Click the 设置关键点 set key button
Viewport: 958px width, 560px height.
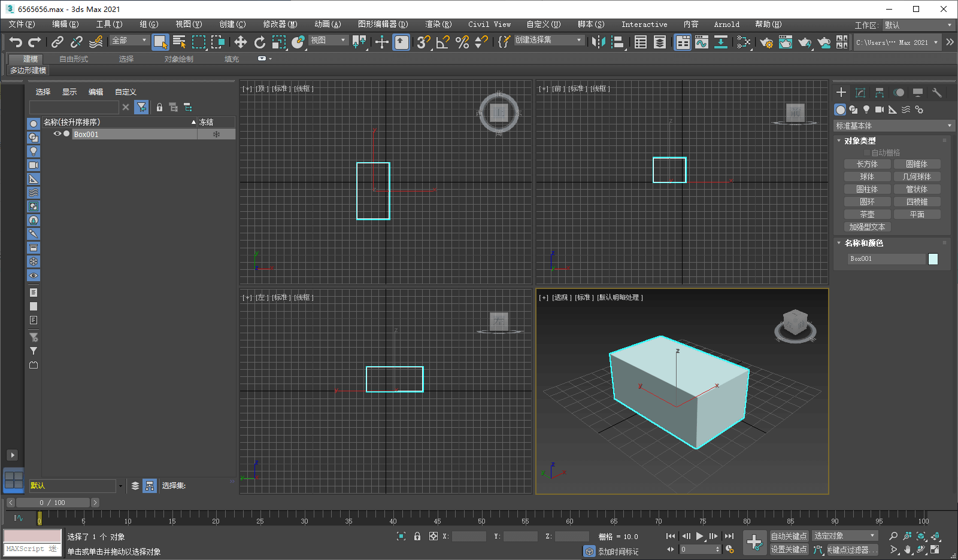coord(789,549)
